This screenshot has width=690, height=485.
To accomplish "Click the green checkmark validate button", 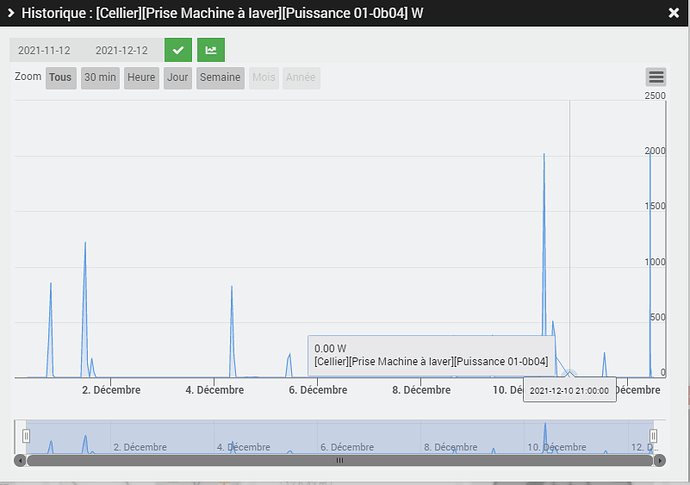I will pyautogui.click(x=178, y=50).
